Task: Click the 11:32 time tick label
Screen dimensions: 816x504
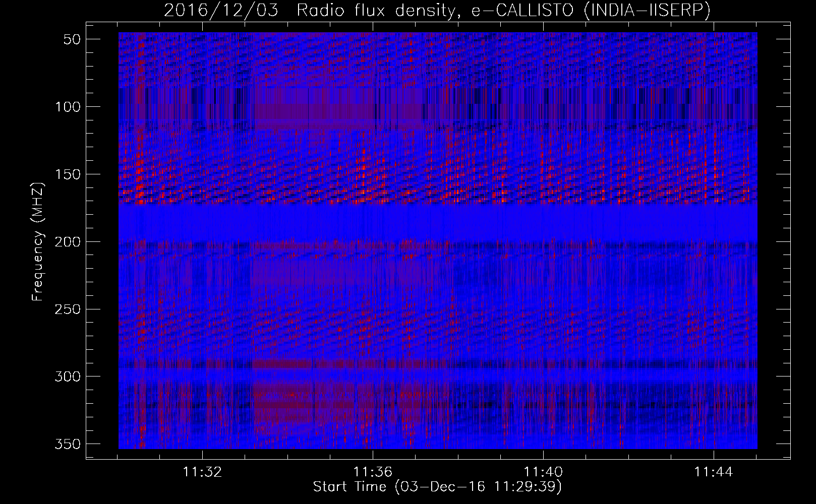Action: pyautogui.click(x=202, y=472)
